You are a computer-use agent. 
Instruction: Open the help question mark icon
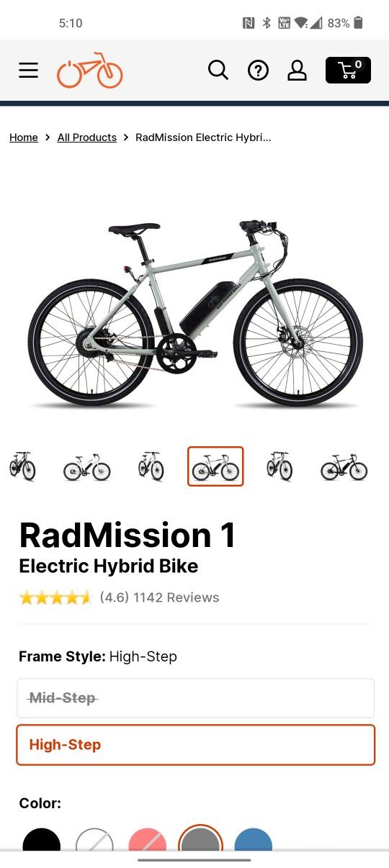(x=258, y=70)
